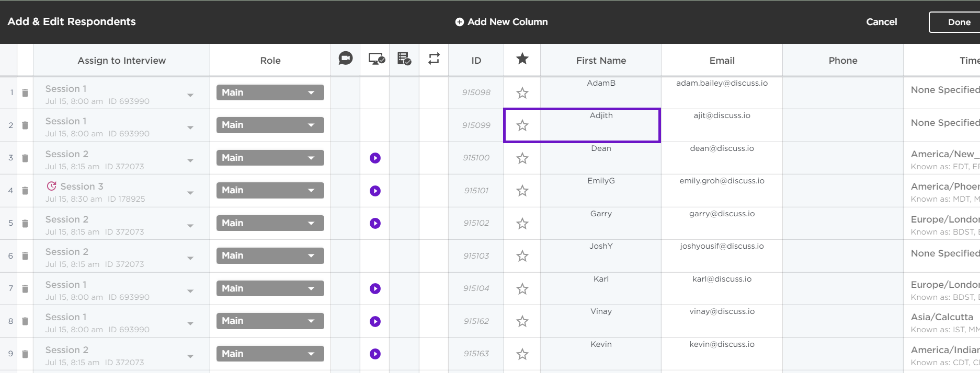This screenshot has width=980, height=373.
Task: Click the repeat arrows column header icon
Action: (434, 59)
